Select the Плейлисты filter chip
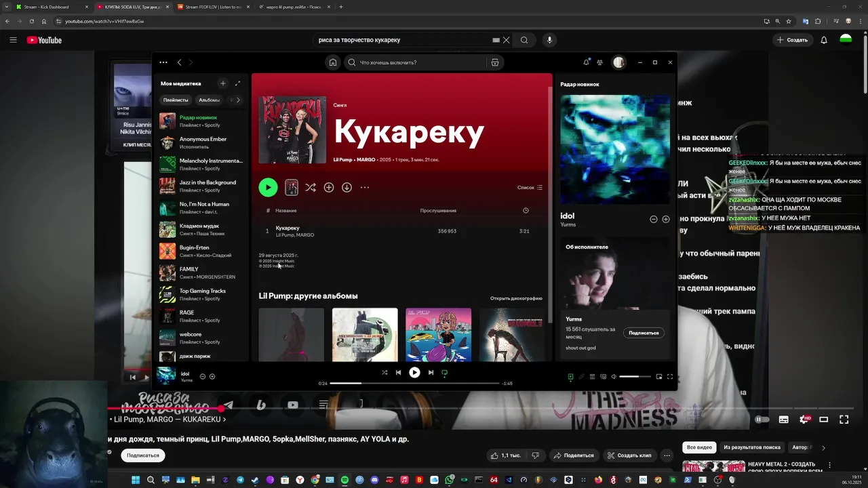 176,100
